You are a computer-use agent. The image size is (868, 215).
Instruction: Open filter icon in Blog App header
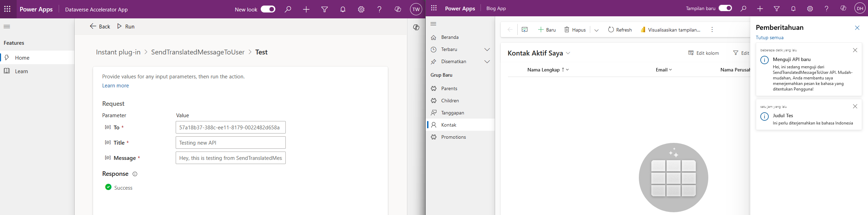777,8
